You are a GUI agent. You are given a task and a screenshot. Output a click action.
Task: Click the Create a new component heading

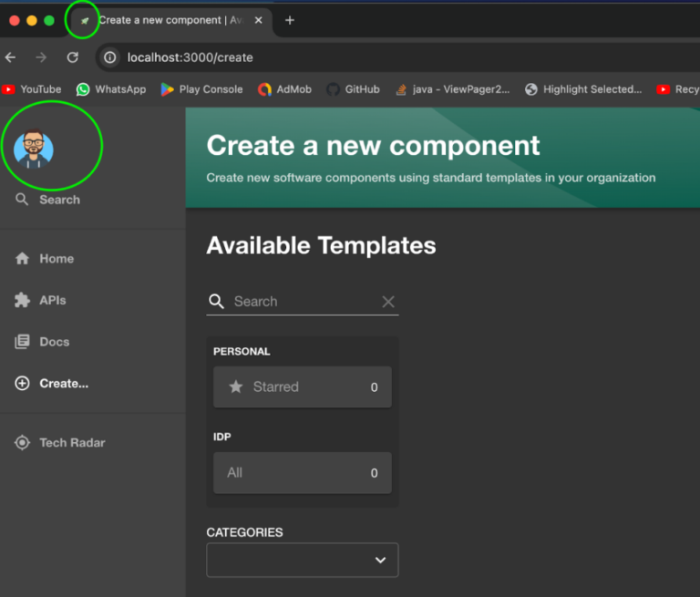point(373,146)
